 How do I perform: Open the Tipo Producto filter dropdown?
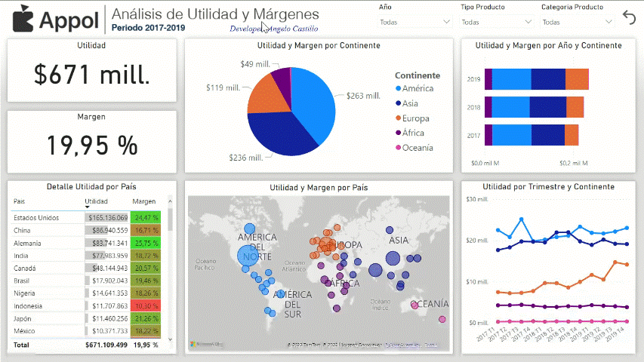click(x=495, y=23)
